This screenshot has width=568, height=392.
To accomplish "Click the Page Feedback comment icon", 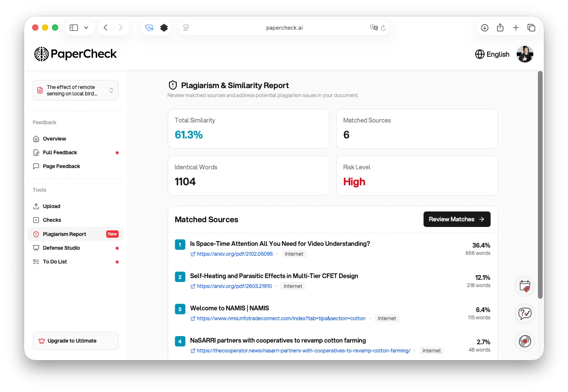I will [36, 166].
